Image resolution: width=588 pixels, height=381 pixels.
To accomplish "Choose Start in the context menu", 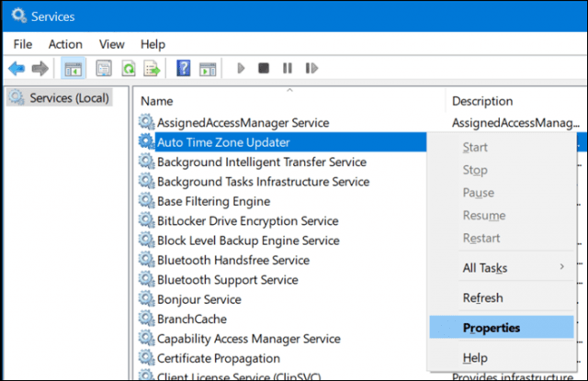I will [x=475, y=147].
